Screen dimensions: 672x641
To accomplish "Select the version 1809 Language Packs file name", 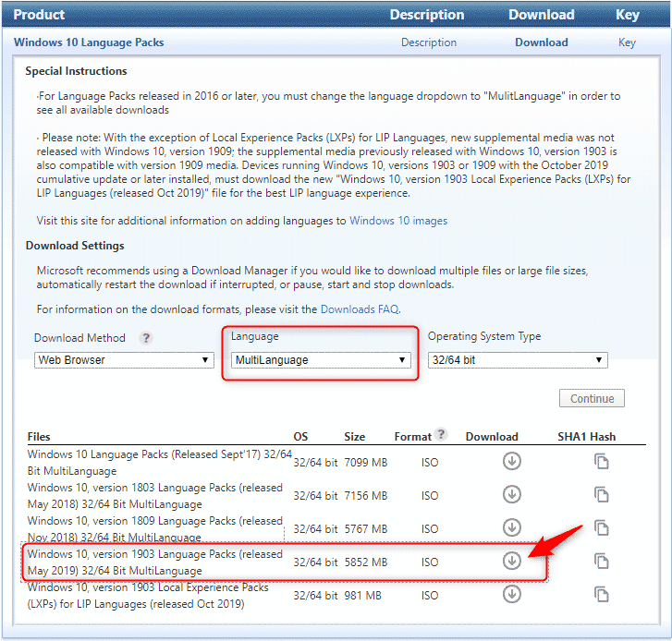I will pyautogui.click(x=155, y=529).
